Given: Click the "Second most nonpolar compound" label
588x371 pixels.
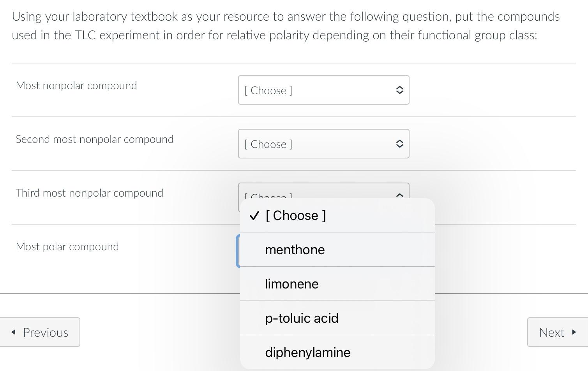Looking at the screenshot, I should click(95, 139).
